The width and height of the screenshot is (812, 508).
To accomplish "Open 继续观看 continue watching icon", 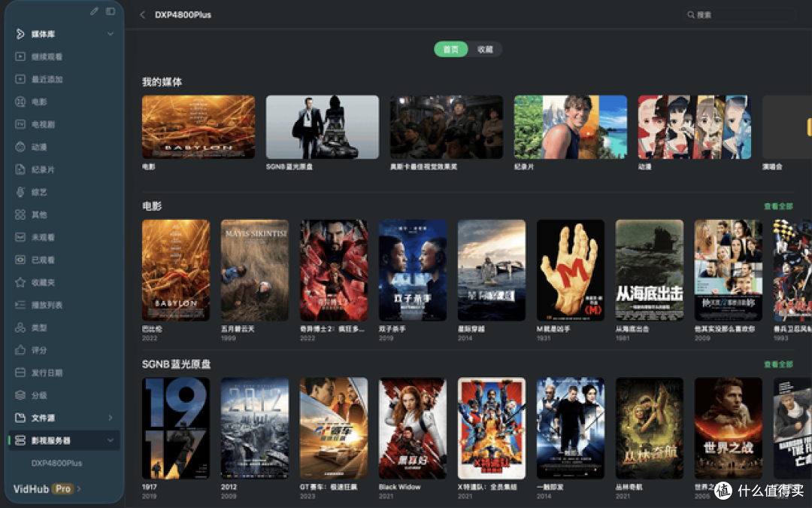I will [20, 56].
